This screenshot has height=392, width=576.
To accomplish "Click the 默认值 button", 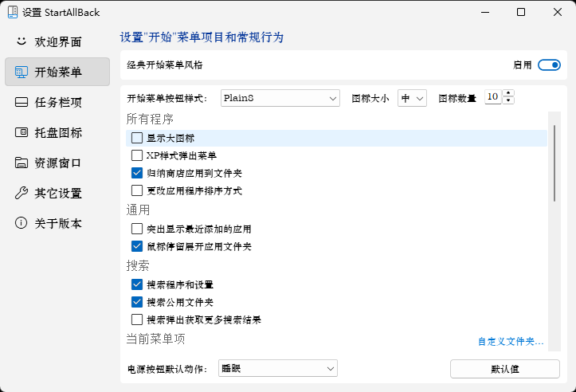I will pos(504,369).
